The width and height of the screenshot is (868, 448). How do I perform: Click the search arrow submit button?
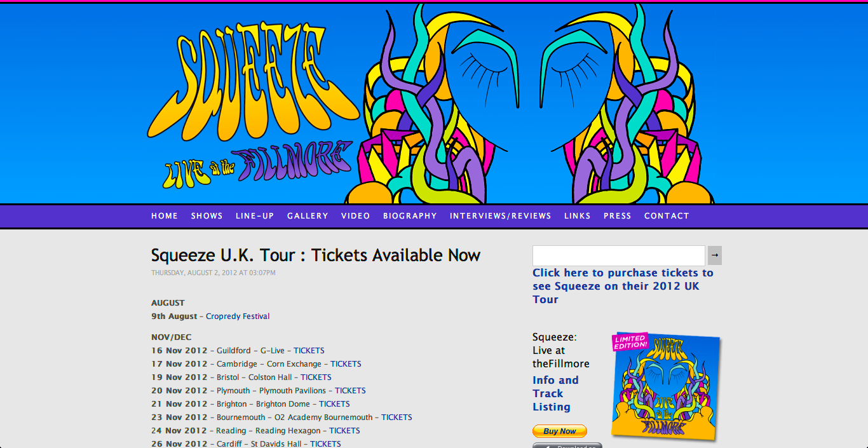tap(715, 255)
